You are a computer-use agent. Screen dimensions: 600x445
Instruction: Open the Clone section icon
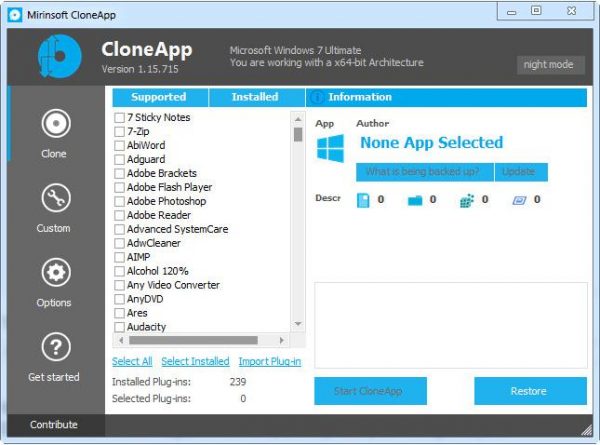click(56, 123)
